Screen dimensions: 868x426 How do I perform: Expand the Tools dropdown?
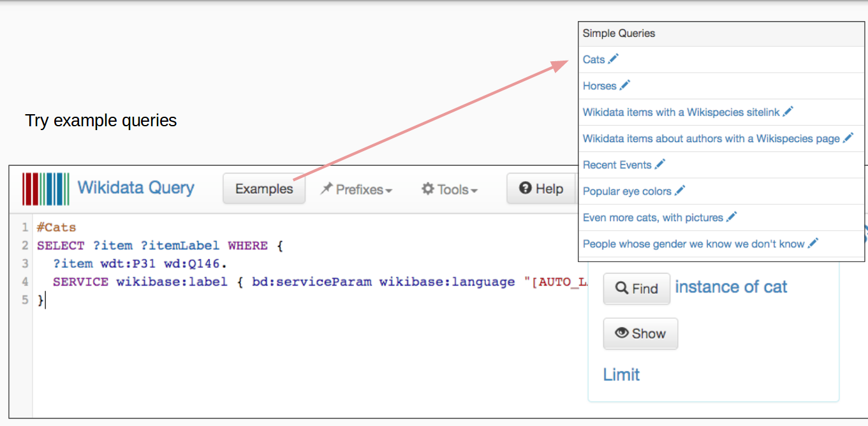coord(450,189)
